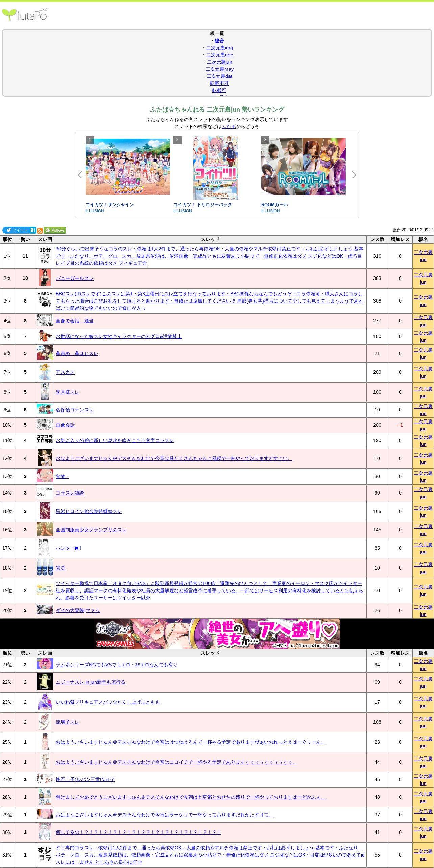Click the すじコラ thread thumbnail
The width and height of the screenshot is (434, 868).
tap(45, 855)
